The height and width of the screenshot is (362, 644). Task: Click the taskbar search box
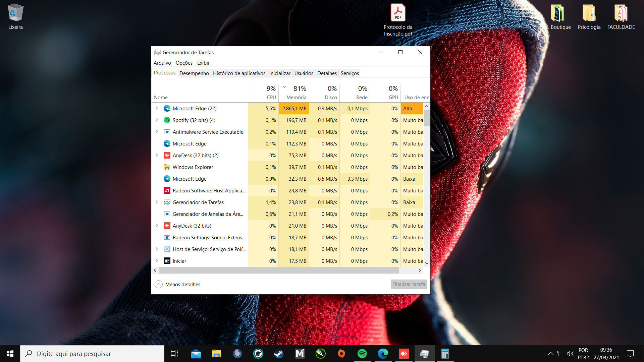pyautogui.click(x=92, y=354)
